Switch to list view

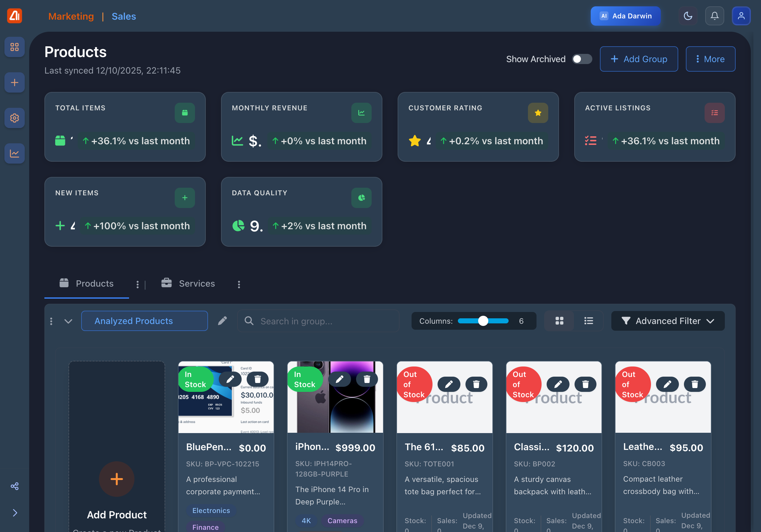click(x=588, y=321)
